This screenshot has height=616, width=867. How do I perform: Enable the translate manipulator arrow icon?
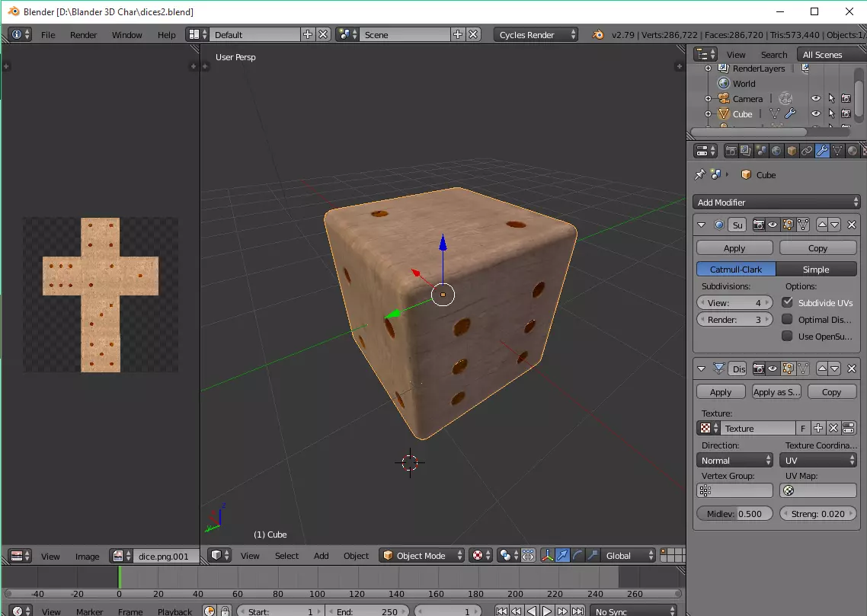pos(562,555)
